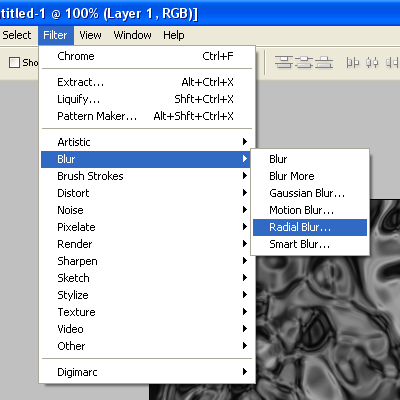Expand the Distort submenu arrow
The width and height of the screenshot is (400, 400).
(245, 193)
